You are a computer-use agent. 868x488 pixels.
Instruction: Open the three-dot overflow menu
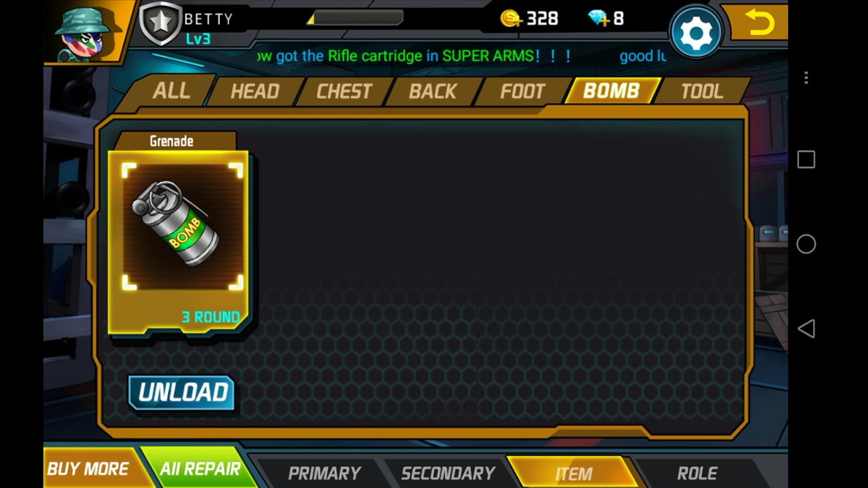(x=806, y=78)
